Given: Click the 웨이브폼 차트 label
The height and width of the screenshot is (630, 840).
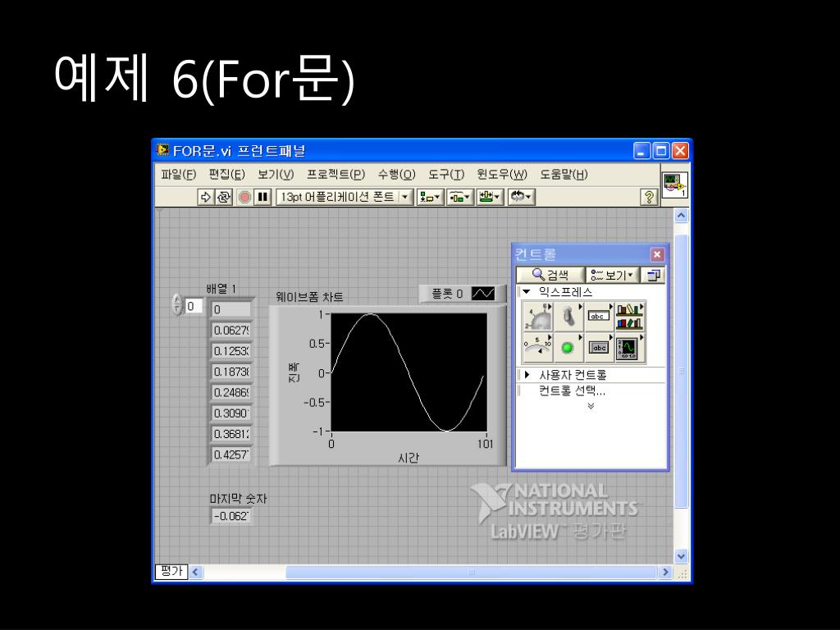Looking at the screenshot, I should (309, 297).
